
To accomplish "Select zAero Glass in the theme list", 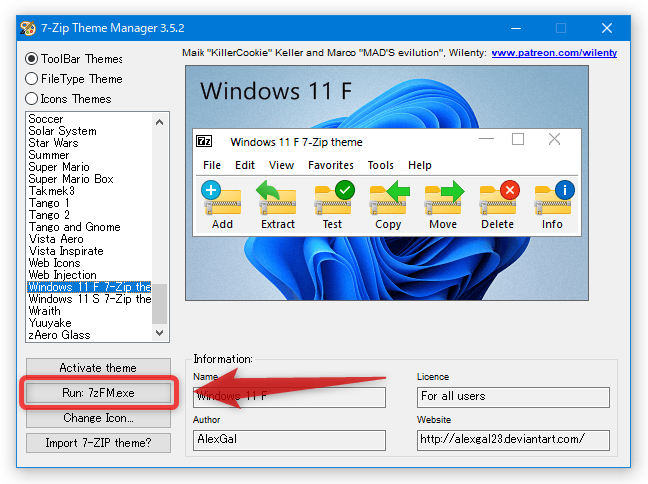I will click(89, 335).
